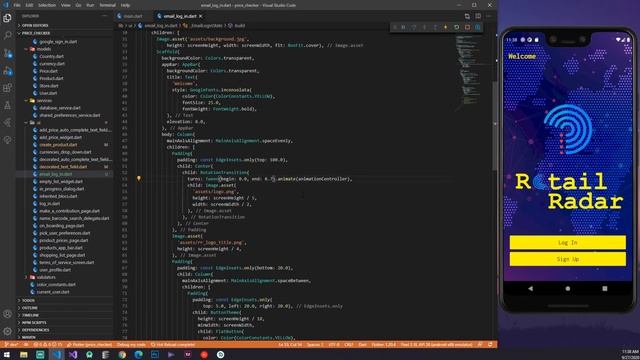Tap Sign Up button on emulator
Image resolution: width=640 pixels, height=360 pixels.
[x=567, y=259]
